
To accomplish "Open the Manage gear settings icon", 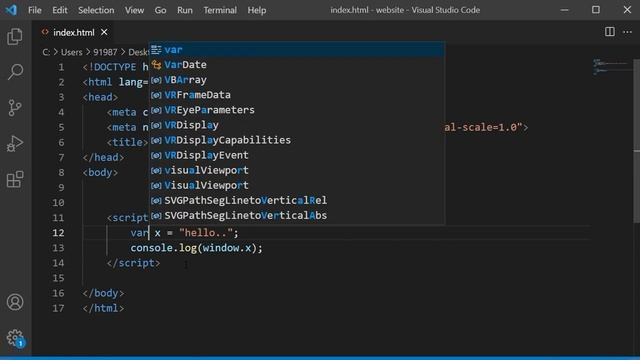I will [15, 338].
